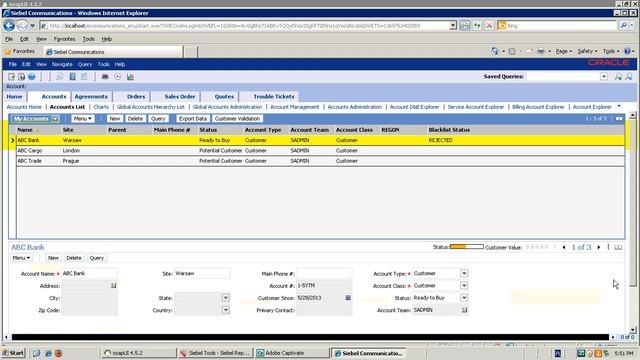The height and width of the screenshot is (360, 640).
Task: Click the second icon in the Siebel toolbar
Action: pyautogui.click(x=21, y=77)
